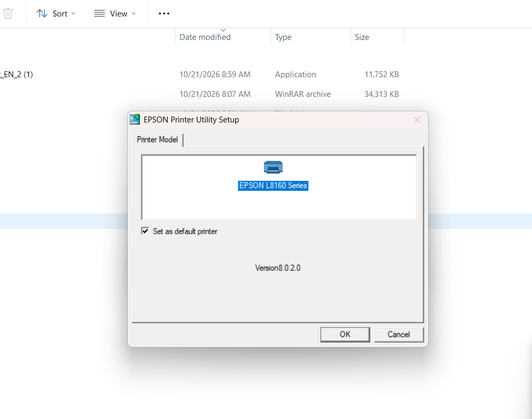This screenshot has width=532, height=419.
Task: Select the EPSON L8160 printer icon
Action: (x=273, y=167)
